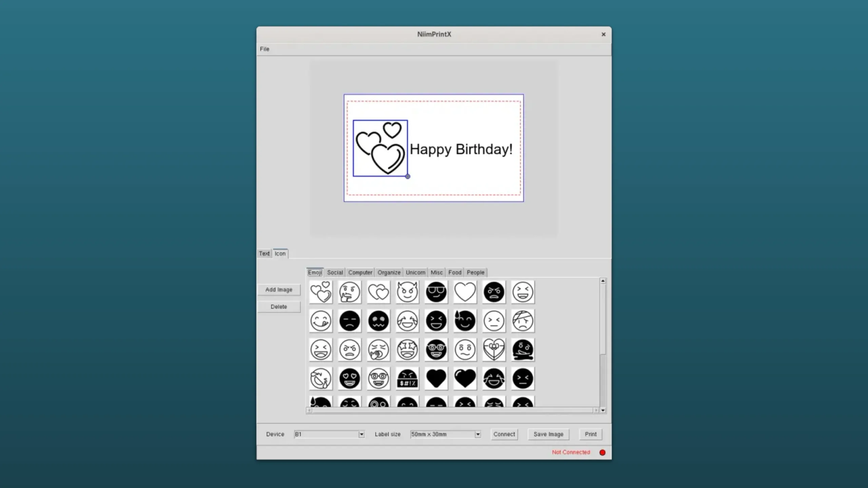Viewport: 868px width, 488px height.
Task: Select the filled dizzy face with wavy mouth
Action: pos(378,321)
